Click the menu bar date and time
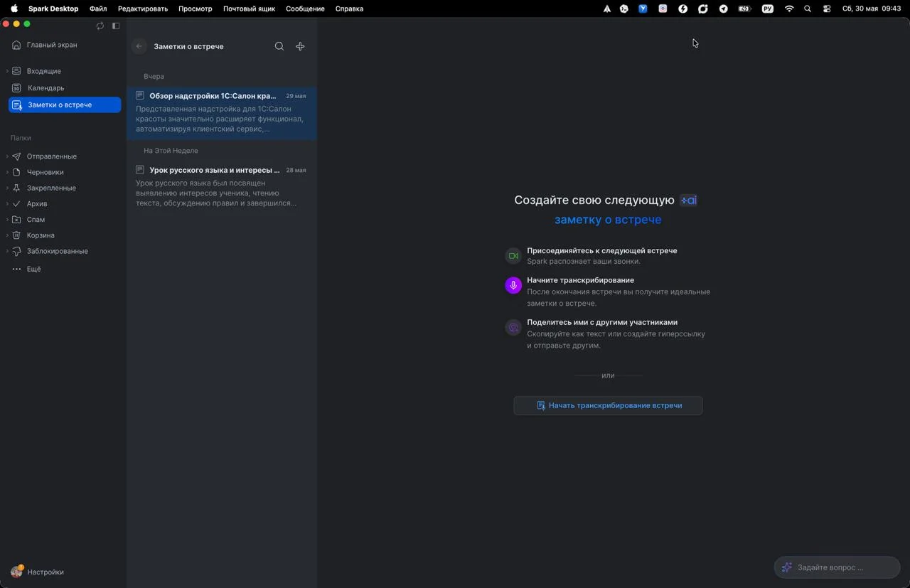 (x=871, y=9)
